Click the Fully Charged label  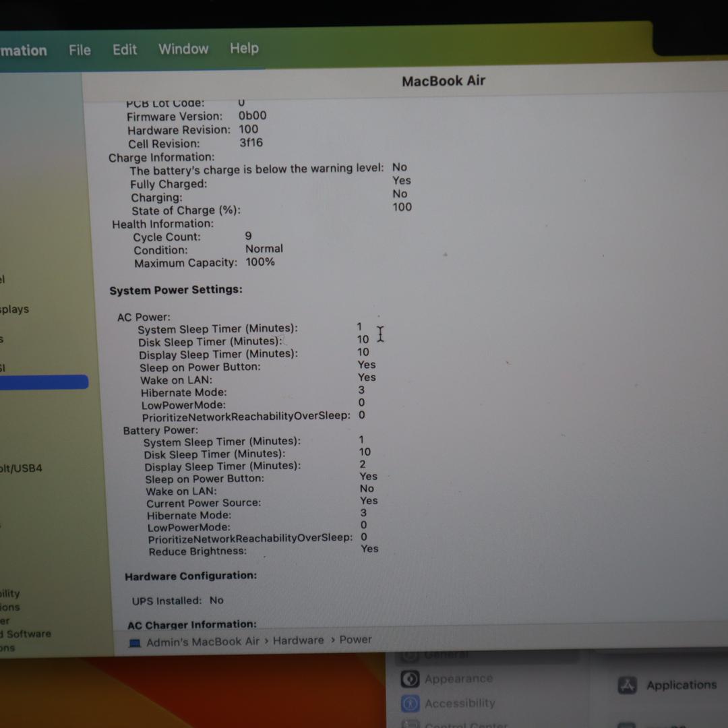pyautogui.click(x=169, y=184)
